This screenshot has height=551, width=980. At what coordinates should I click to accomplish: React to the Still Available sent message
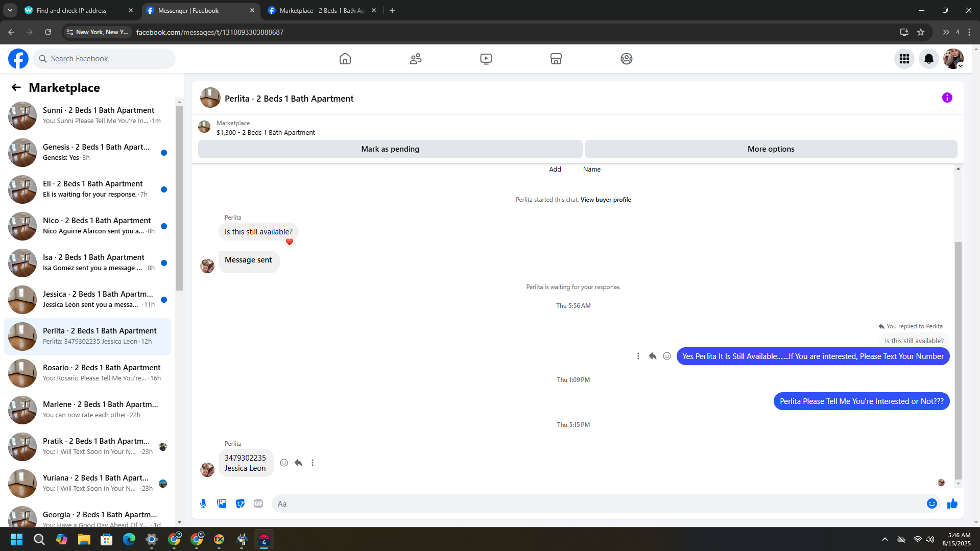pyautogui.click(x=667, y=356)
